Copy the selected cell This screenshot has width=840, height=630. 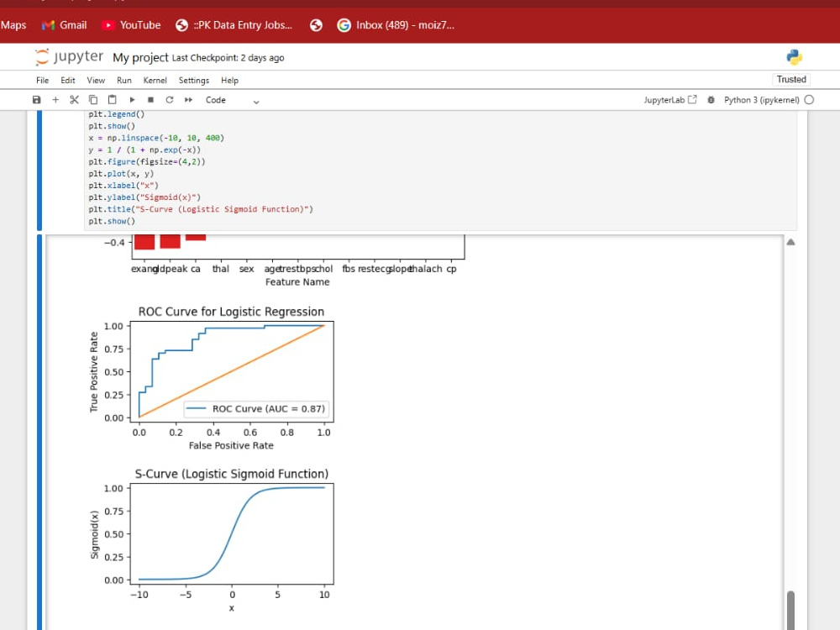click(93, 100)
